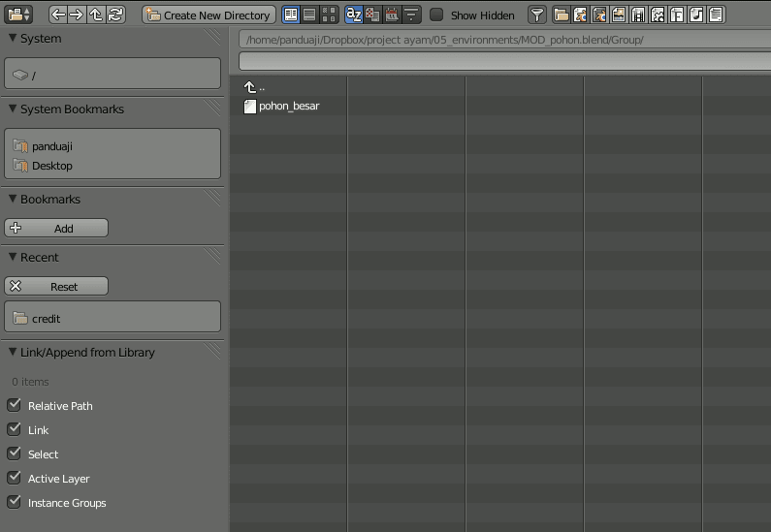Viewport: 771px width, 532px height.
Task: Collapse the System panel
Action: coord(14,38)
